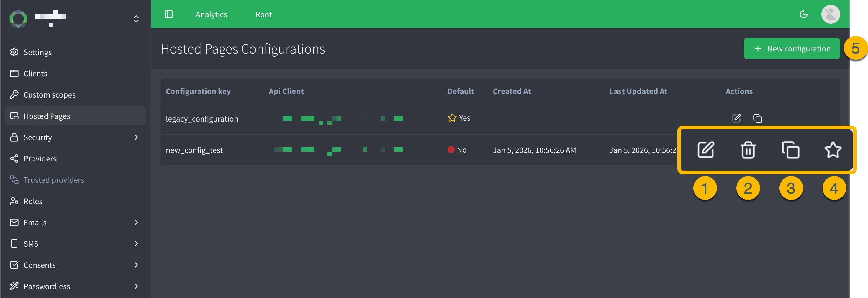The width and height of the screenshot is (868, 298).
Task: Switch to dark mode with moon icon
Action: click(804, 14)
